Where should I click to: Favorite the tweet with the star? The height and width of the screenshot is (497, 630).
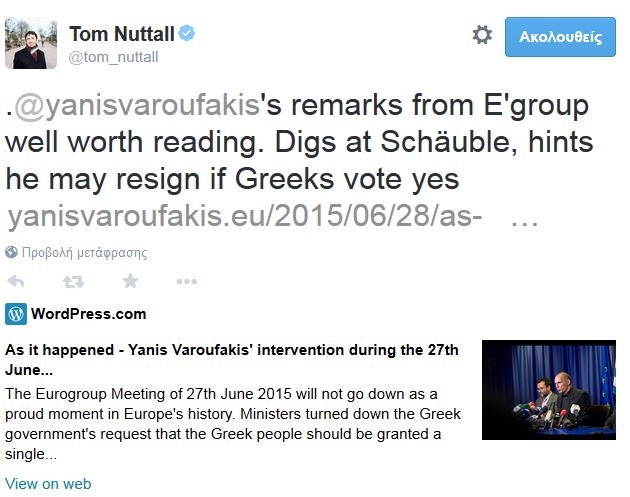point(130,282)
